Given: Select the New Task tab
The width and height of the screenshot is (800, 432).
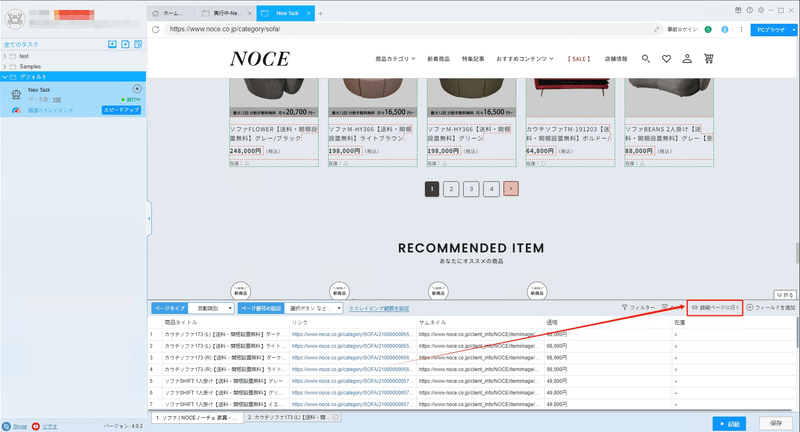Looking at the screenshot, I should pyautogui.click(x=286, y=13).
